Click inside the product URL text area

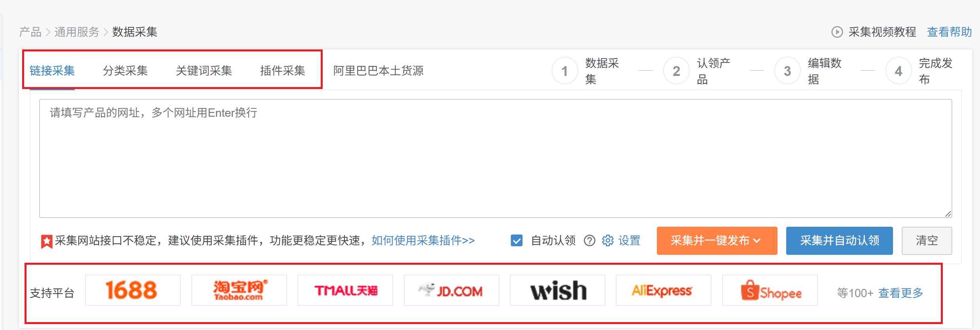[495, 158]
